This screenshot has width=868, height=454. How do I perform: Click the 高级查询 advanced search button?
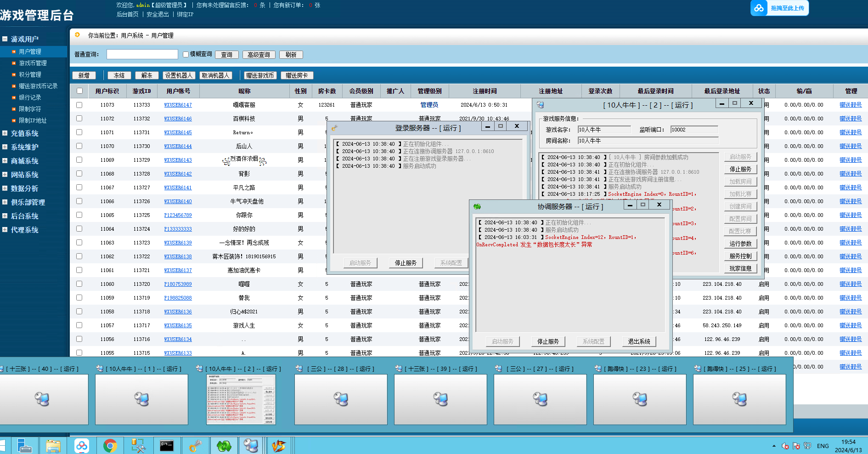(259, 55)
